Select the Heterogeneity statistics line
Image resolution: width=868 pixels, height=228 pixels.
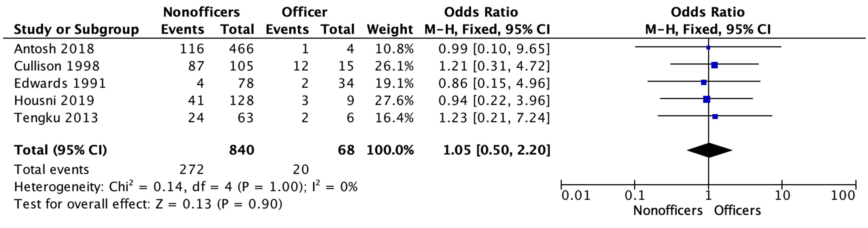point(185,187)
